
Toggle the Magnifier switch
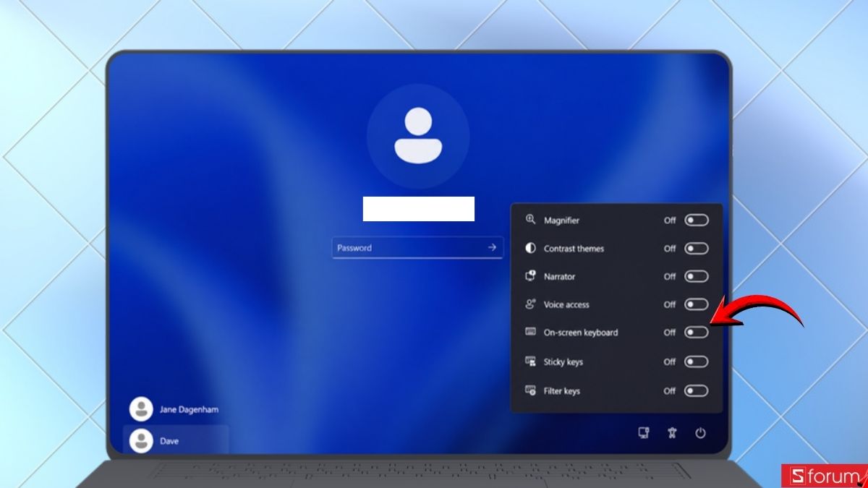point(696,221)
